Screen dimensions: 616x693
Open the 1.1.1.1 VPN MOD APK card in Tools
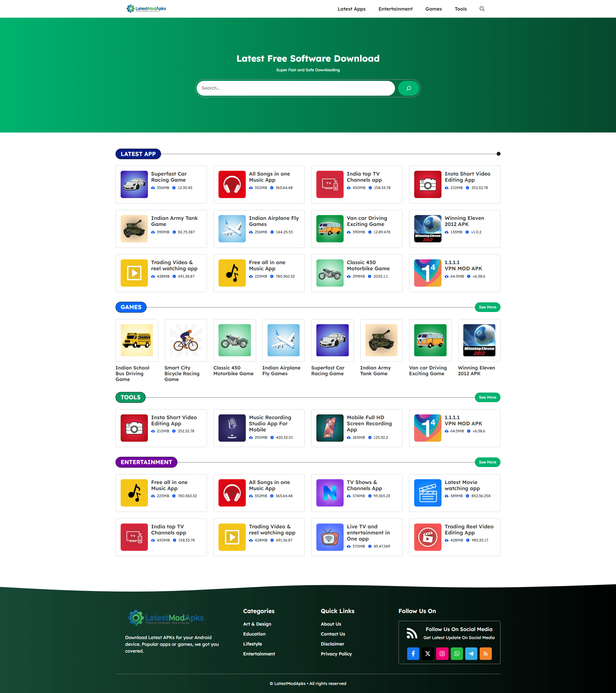[454, 428]
